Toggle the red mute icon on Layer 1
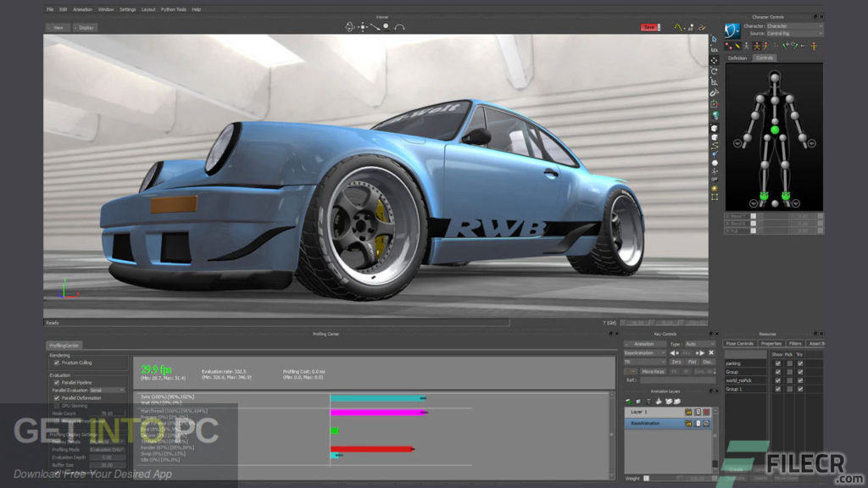The width and height of the screenshot is (868, 488). coord(706,413)
